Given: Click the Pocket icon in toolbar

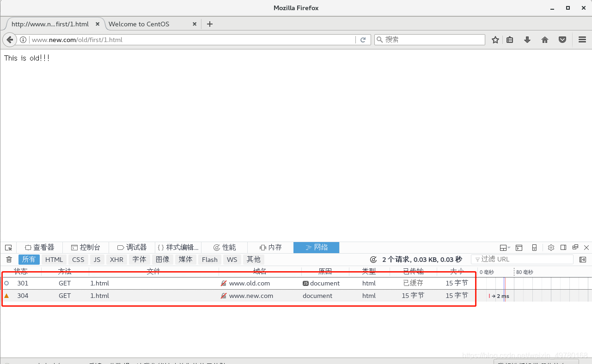Looking at the screenshot, I should click(562, 40).
